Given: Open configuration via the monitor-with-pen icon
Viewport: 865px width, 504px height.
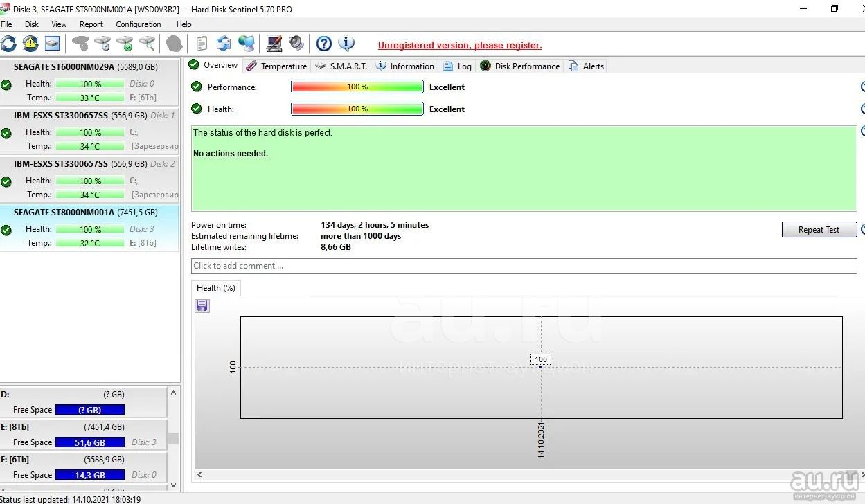Looking at the screenshot, I should coord(274,44).
